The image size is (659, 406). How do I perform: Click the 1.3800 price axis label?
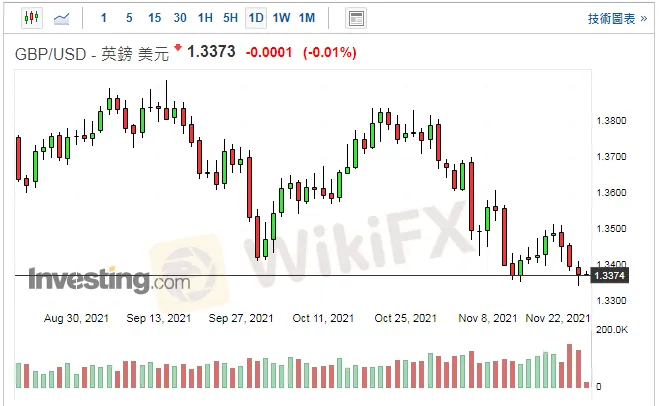point(610,121)
